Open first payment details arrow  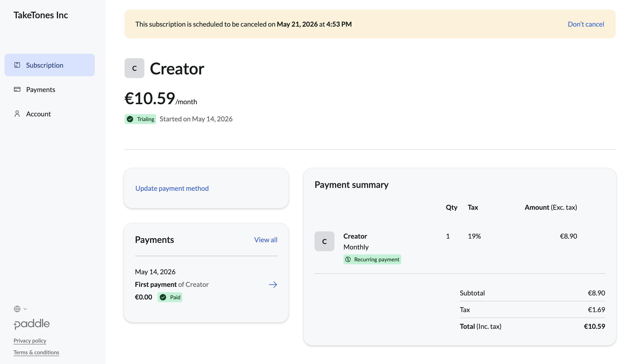coord(273,285)
